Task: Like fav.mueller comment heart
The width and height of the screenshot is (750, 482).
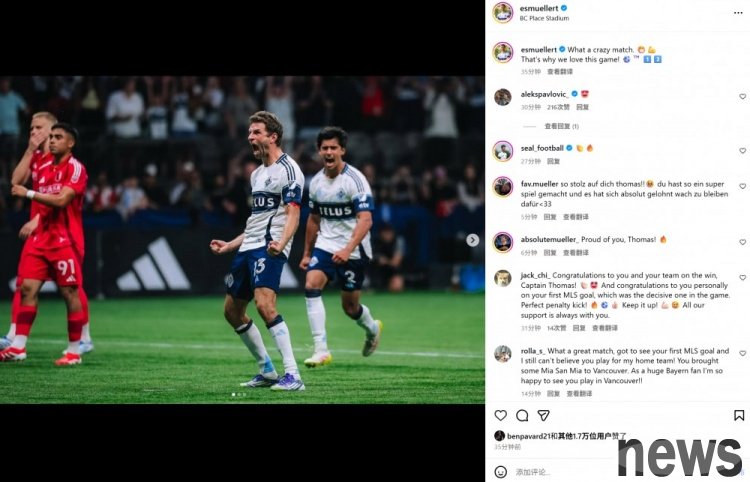Action: pos(742,186)
